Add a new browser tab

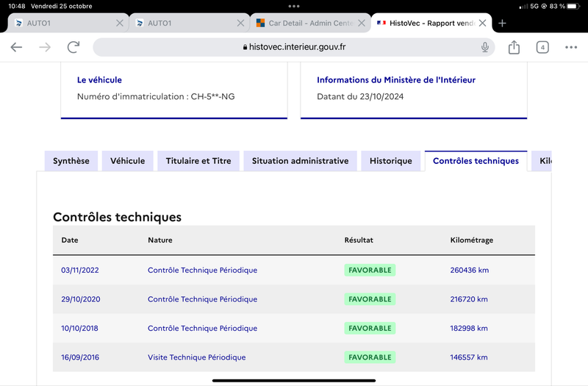pos(502,24)
